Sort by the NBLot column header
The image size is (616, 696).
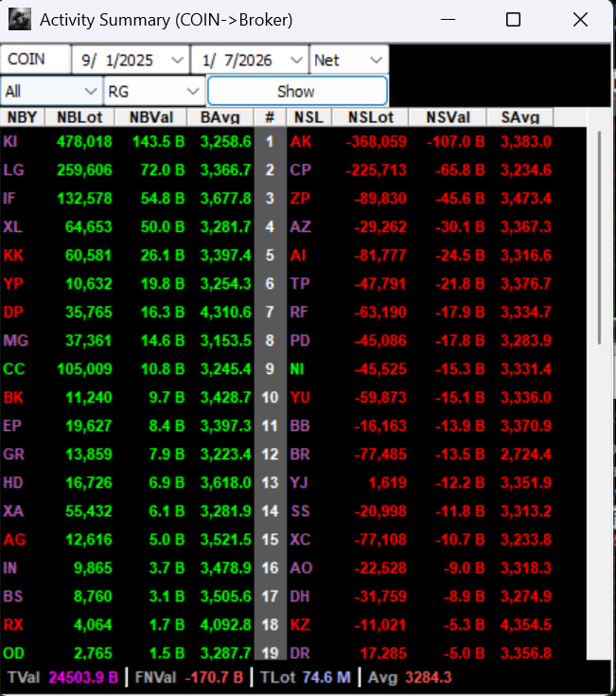[79, 117]
